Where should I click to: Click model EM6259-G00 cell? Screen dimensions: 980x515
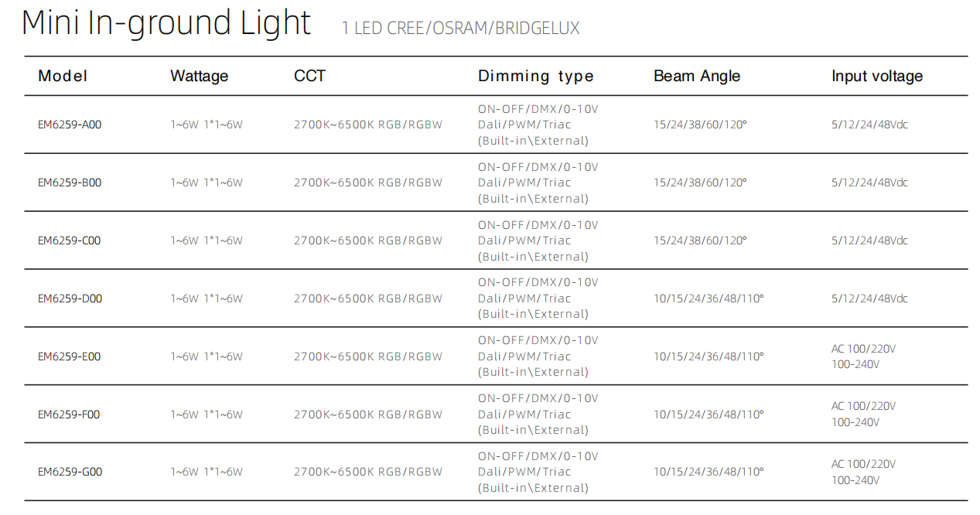[x=70, y=472]
